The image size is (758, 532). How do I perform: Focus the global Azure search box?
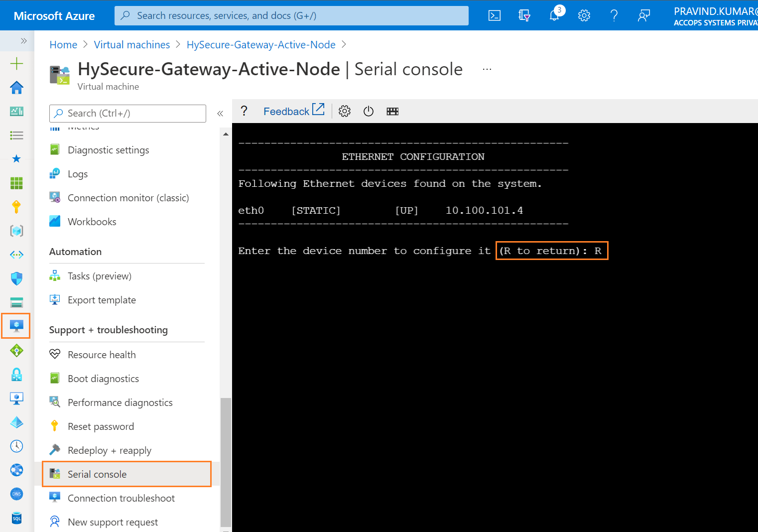[291, 15]
